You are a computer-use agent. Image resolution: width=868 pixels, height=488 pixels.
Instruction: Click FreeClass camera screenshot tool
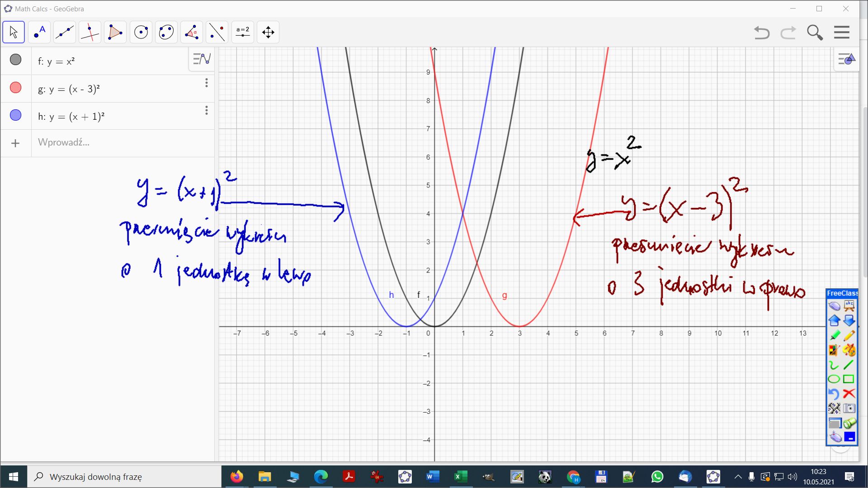(x=849, y=408)
